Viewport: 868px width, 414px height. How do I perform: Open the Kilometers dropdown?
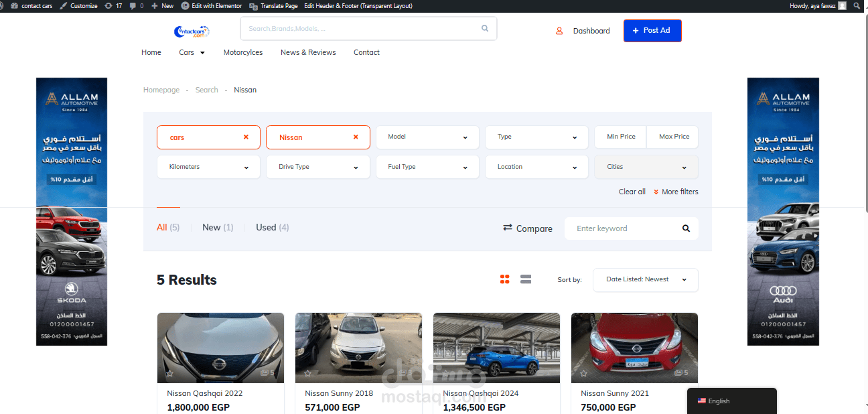point(208,167)
